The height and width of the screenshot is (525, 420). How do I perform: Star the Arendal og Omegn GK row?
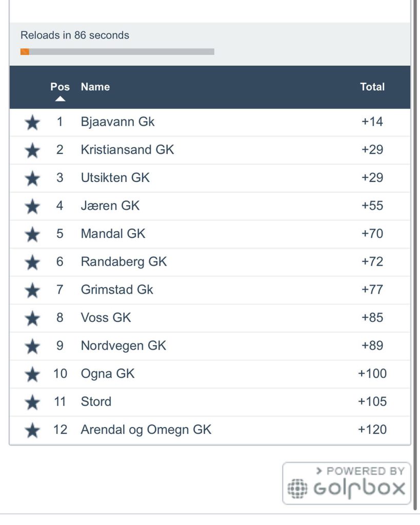32,431
